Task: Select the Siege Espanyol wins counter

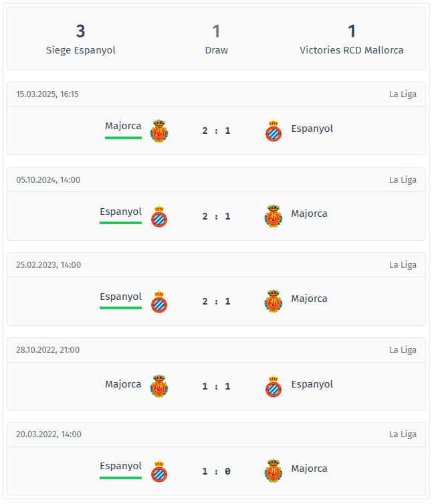Action: [81, 40]
